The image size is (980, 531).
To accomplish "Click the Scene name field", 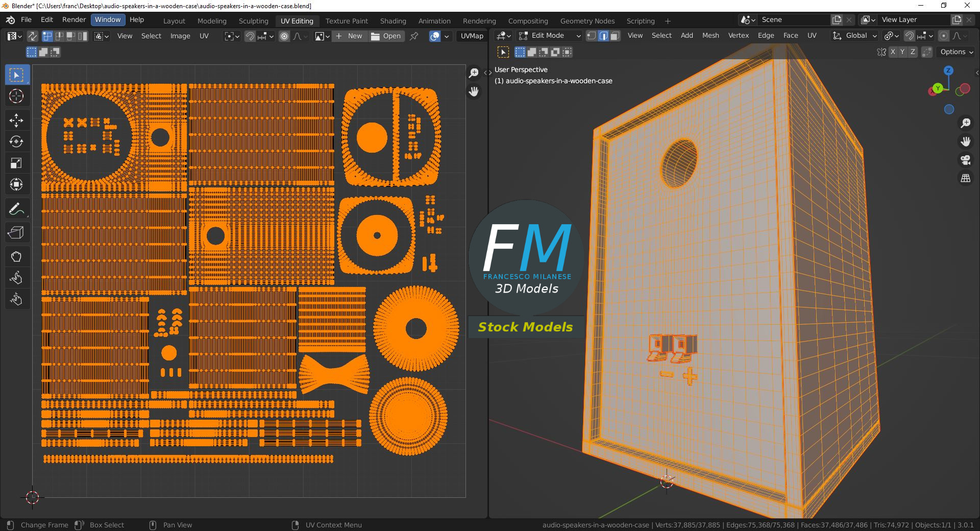I will tap(793, 20).
